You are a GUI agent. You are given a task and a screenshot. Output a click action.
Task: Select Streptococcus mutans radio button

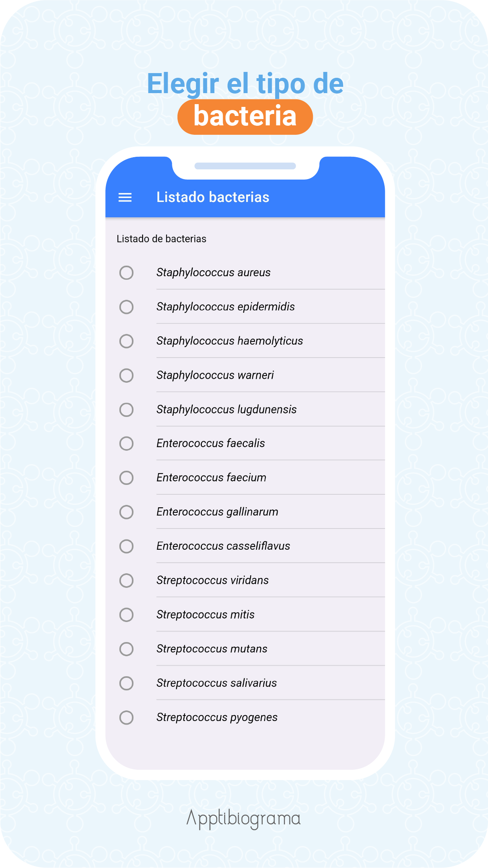pos(126,649)
